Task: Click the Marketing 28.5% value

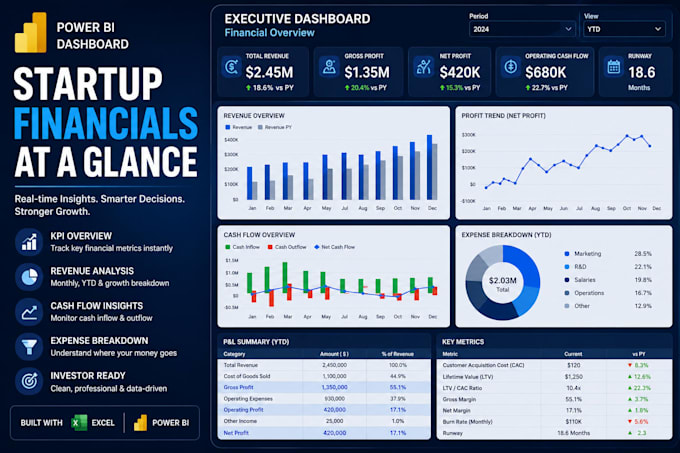Action: click(643, 254)
